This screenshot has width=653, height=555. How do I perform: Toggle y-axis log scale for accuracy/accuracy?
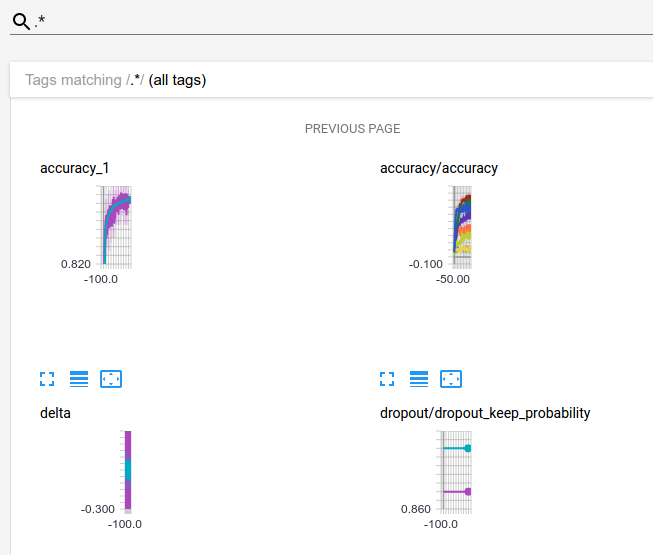(419, 379)
